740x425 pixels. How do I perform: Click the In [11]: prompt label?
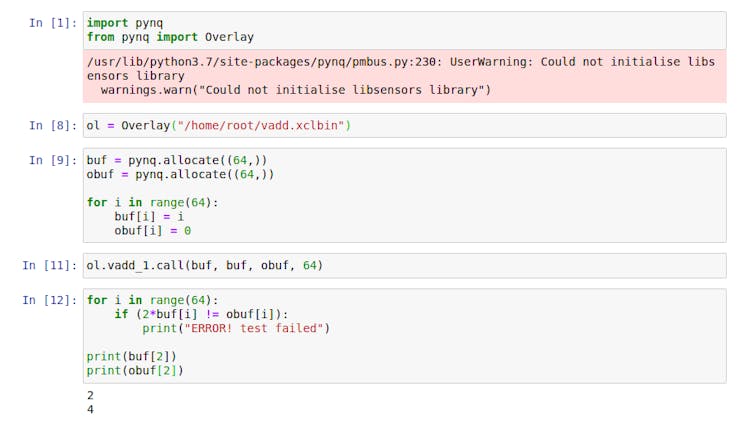pyautogui.click(x=50, y=266)
